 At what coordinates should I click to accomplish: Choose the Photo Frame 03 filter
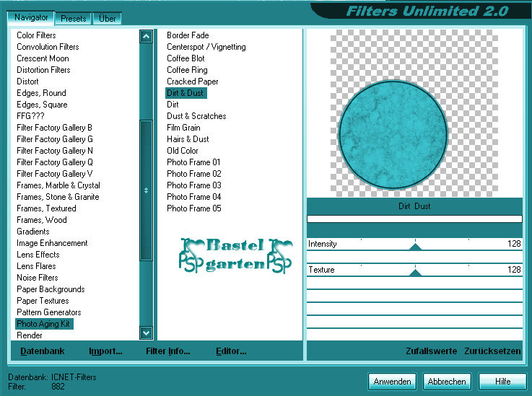(193, 185)
